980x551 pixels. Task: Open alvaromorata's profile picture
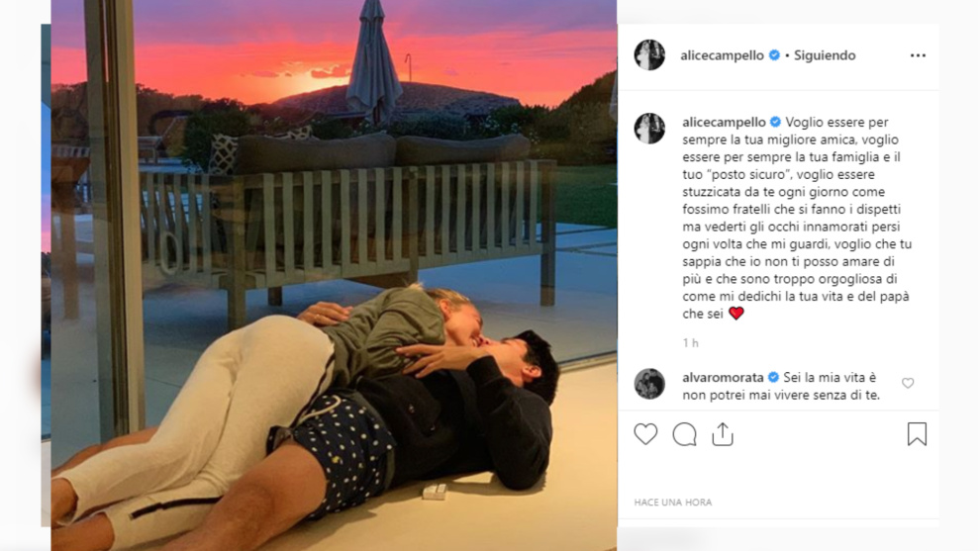649,384
